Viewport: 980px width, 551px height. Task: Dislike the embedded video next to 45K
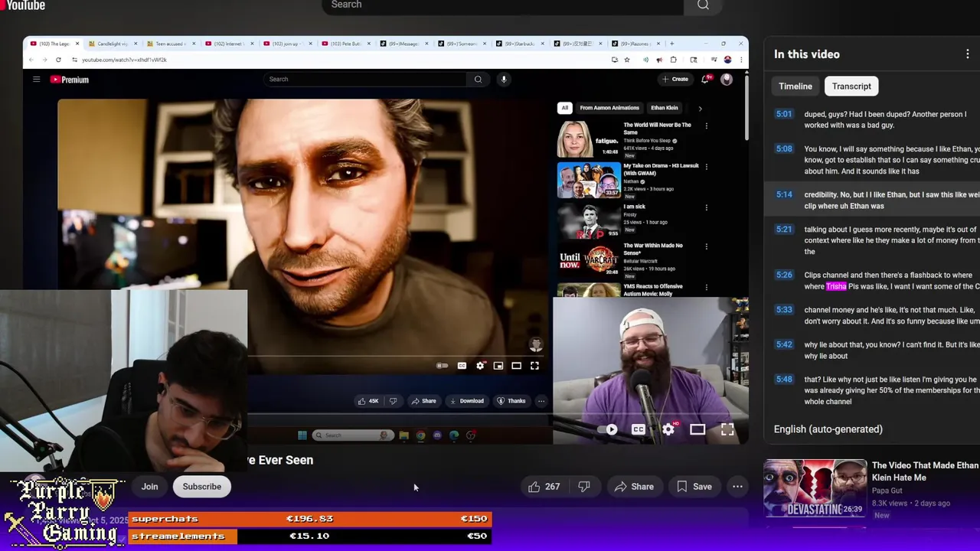click(393, 401)
